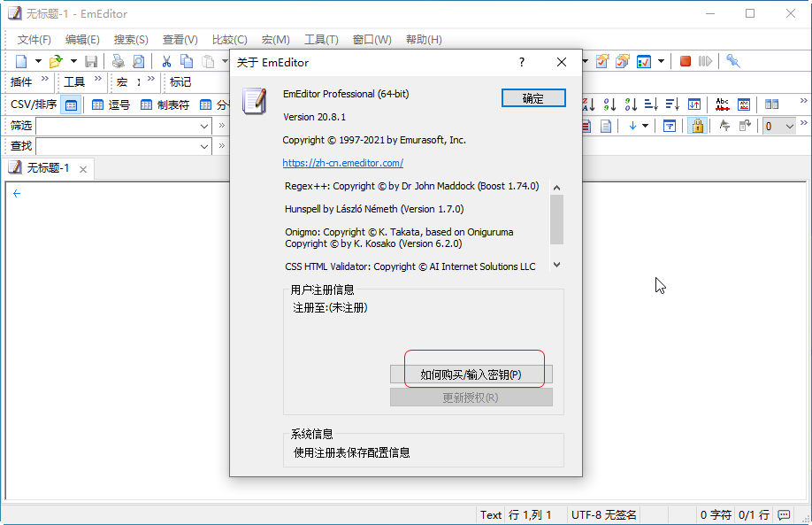The height and width of the screenshot is (525, 812).
Task: Open Print Preview with the magnifier page icon
Action: tap(138, 61)
